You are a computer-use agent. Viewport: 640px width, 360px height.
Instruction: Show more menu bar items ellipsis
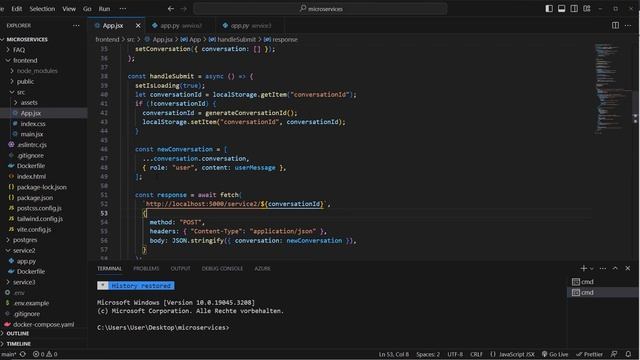pyautogui.click(x=122, y=9)
